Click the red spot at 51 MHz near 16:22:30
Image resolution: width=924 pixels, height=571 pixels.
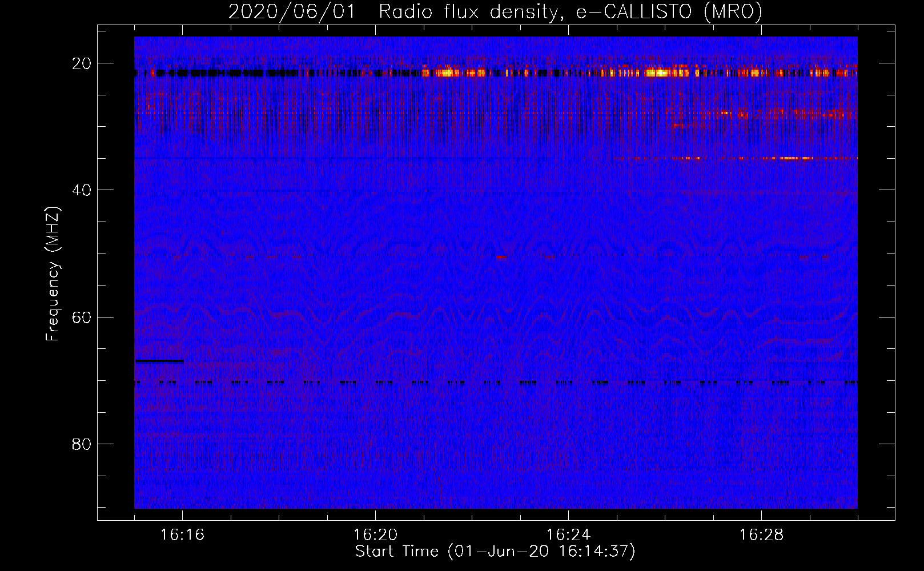coord(501,257)
